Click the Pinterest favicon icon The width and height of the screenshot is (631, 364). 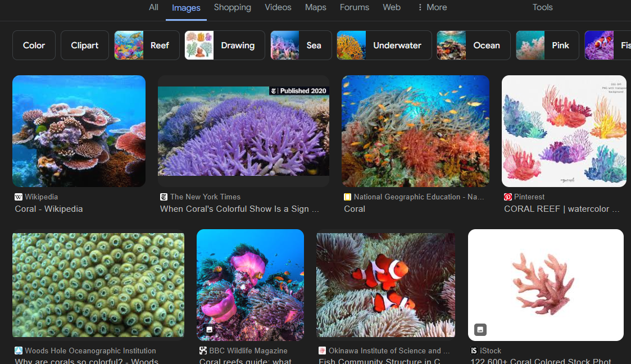[508, 197]
